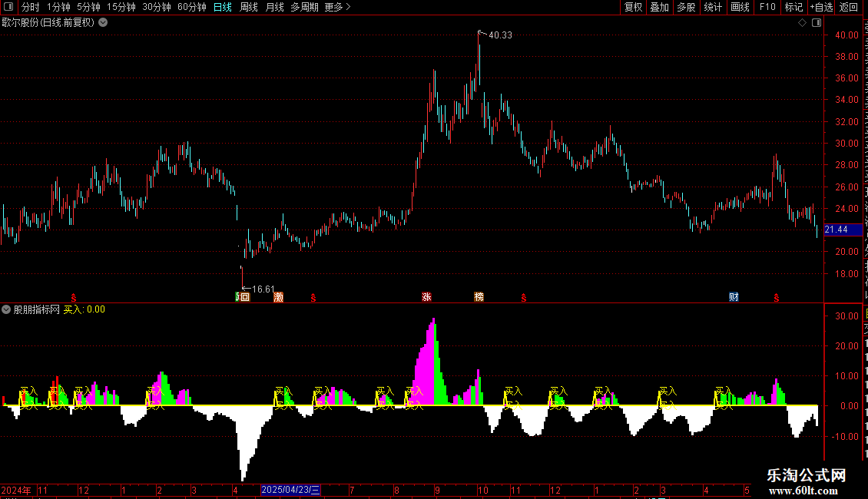Expand the 更多 periods menu
This screenshot has width=868, height=499.
pos(338,7)
